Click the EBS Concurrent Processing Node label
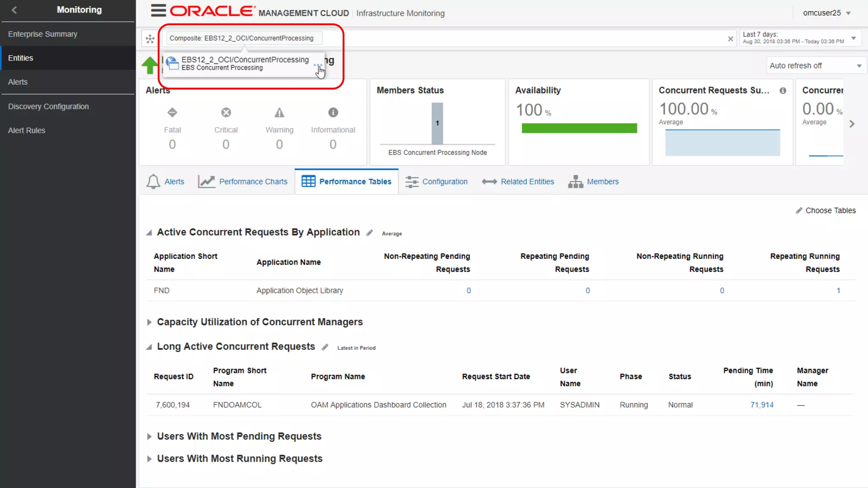The image size is (868, 488). pos(437,152)
